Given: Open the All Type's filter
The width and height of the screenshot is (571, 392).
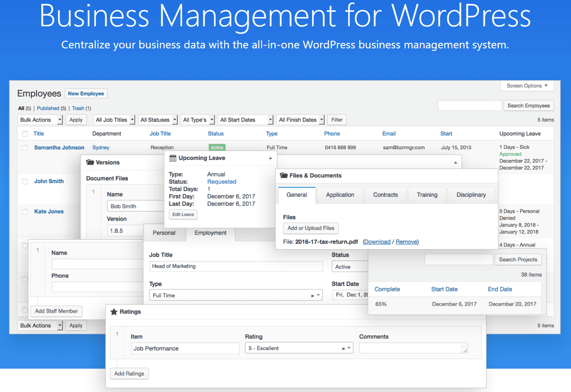Looking at the screenshot, I should 198,120.
